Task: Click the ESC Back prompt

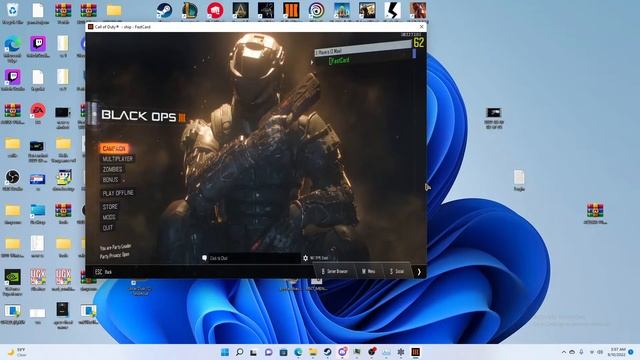Action: [x=103, y=272]
